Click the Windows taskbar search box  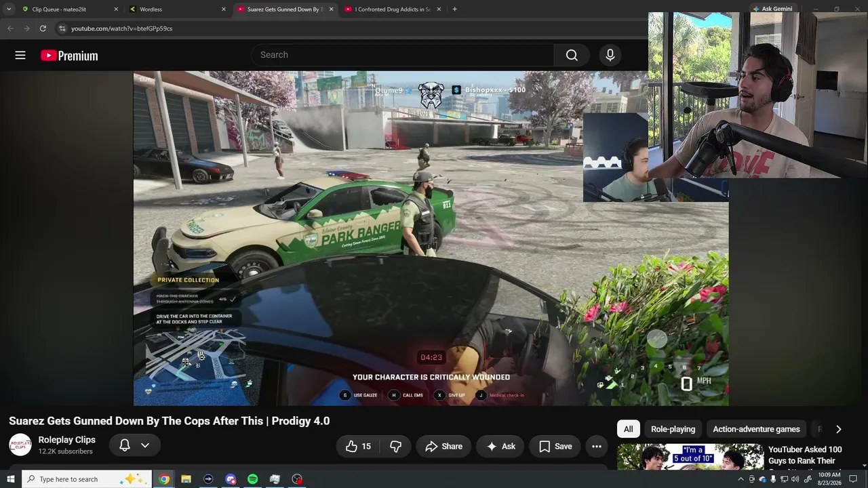[x=87, y=479]
